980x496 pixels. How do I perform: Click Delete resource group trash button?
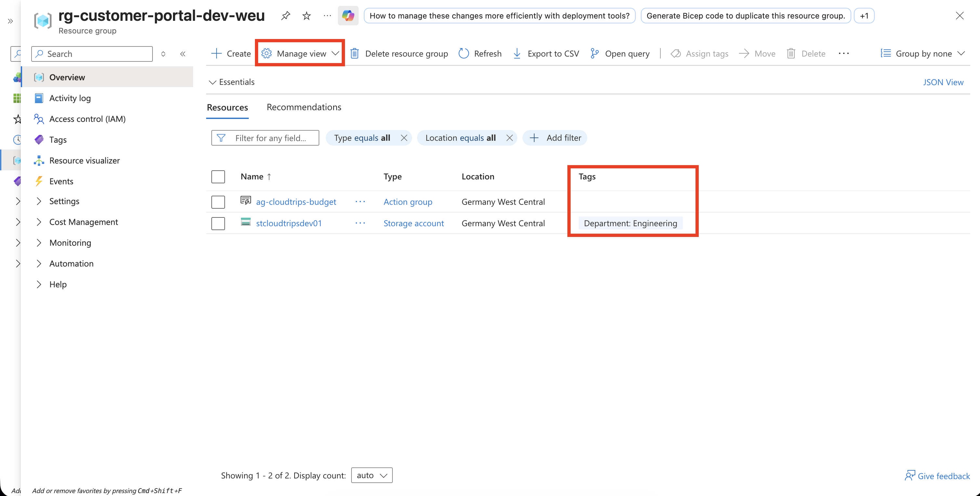(x=399, y=54)
